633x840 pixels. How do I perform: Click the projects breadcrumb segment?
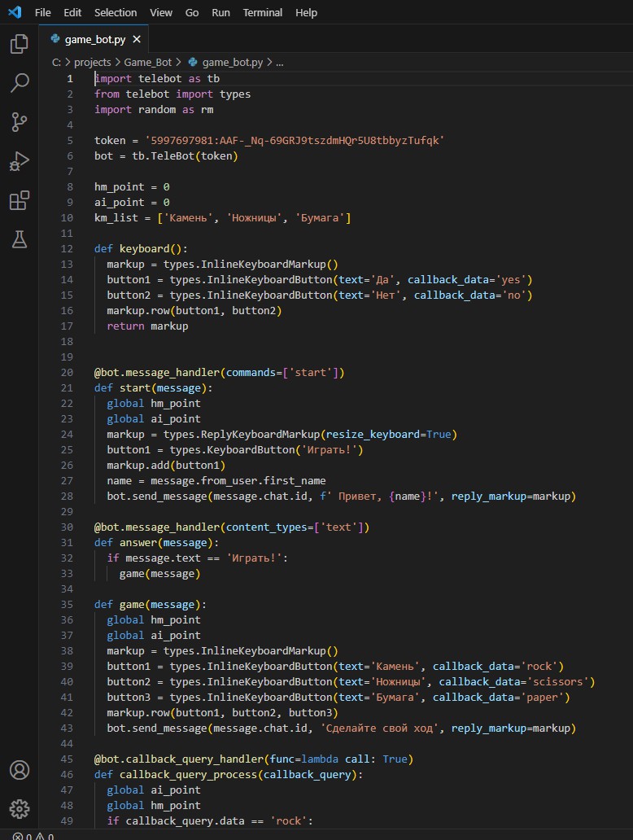click(x=92, y=63)
